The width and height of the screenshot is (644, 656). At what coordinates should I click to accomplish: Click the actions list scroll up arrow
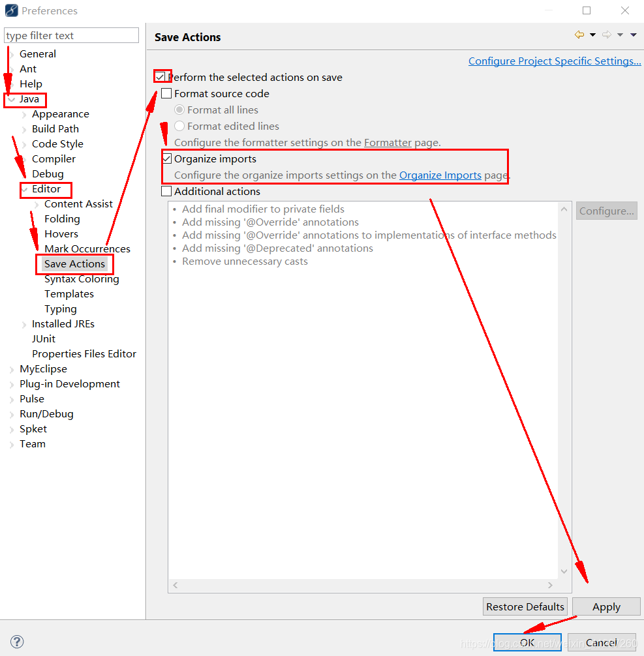[x=564, y=209]
